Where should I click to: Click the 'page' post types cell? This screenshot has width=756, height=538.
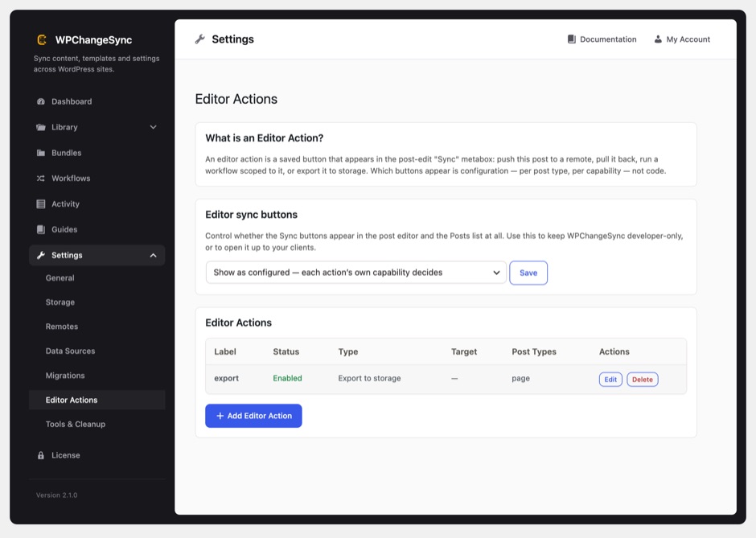(x=520, y=379)
